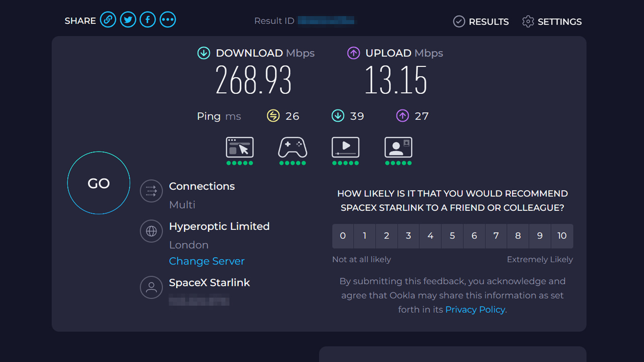Click the Change Server link

(x=206, y=261)
